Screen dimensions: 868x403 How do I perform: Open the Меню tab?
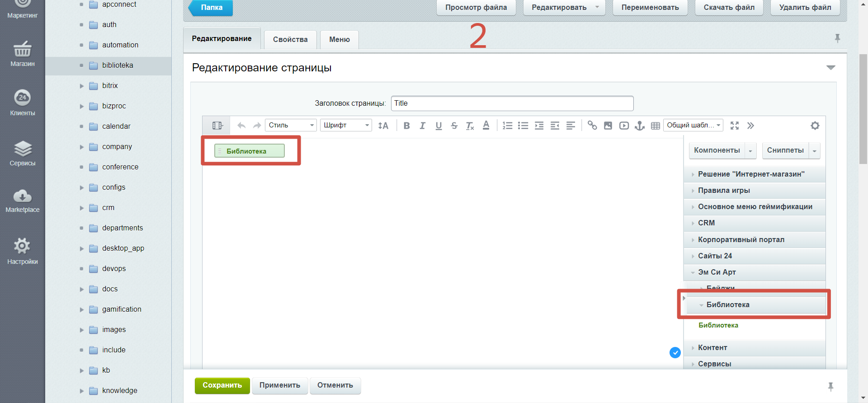point(339,40)
